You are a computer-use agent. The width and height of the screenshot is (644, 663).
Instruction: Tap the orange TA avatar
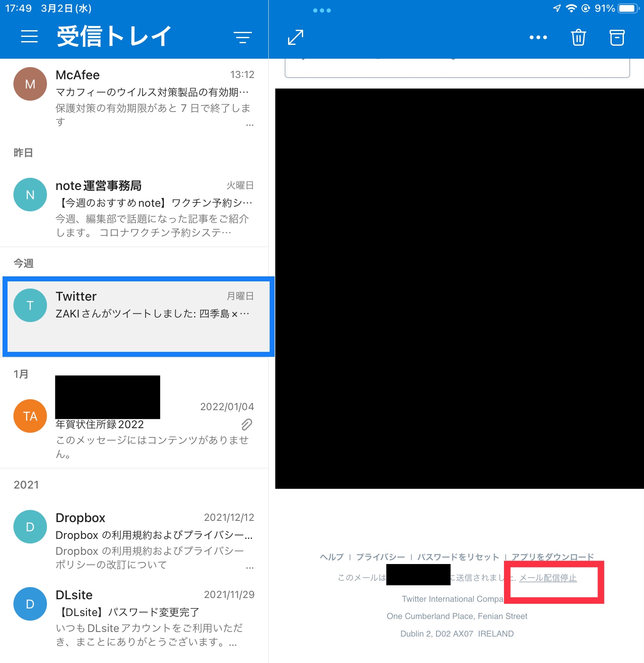point(30,416)
